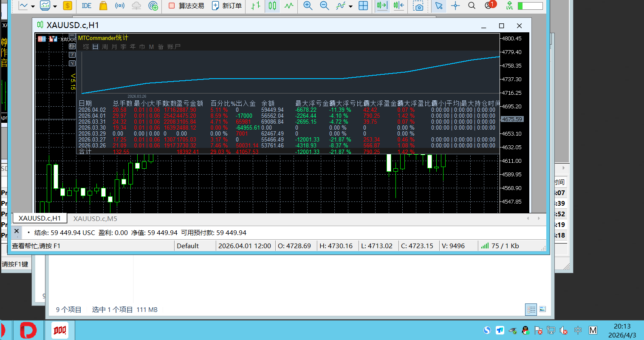Screen dimensions: 644x340
Task: Expand the line chart type dropdown arrow
Action: (33, 6)
